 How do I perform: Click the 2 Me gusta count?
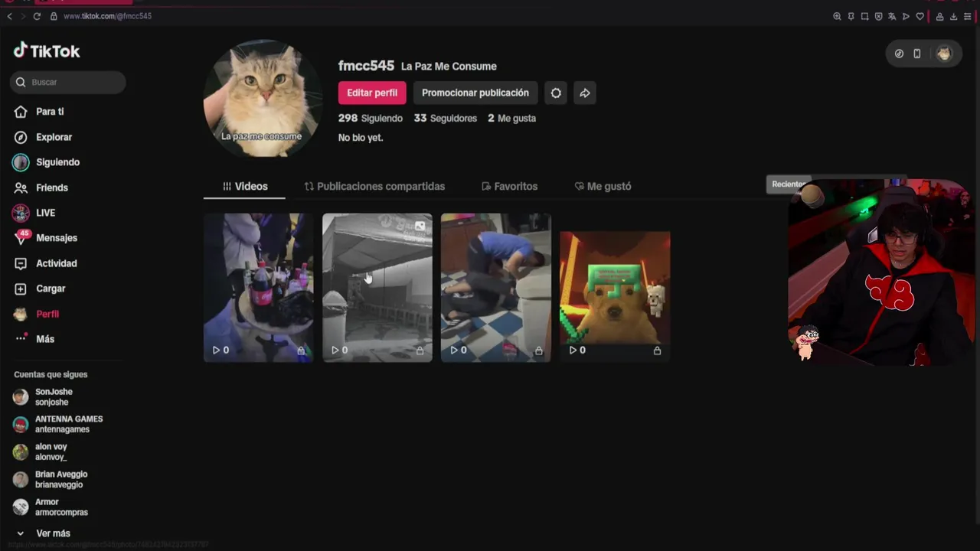click(x=512, y=118)
